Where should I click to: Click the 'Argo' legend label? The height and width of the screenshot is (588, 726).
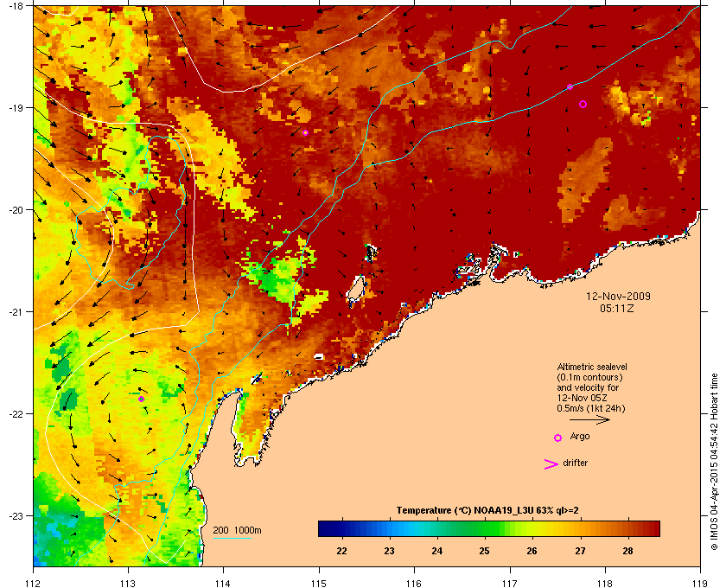580,437
